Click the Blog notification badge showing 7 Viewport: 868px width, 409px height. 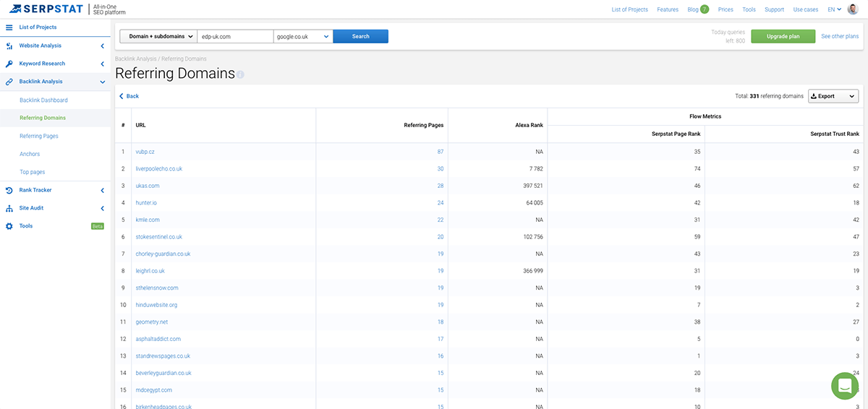[705, 9]
